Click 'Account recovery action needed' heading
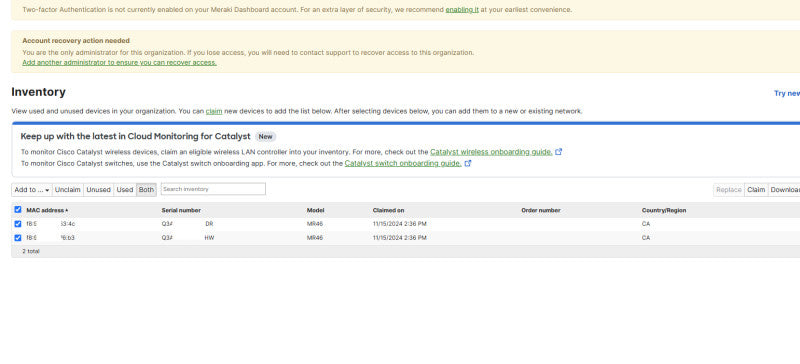Viewport: 800px width, 364px height. [76, 40]
